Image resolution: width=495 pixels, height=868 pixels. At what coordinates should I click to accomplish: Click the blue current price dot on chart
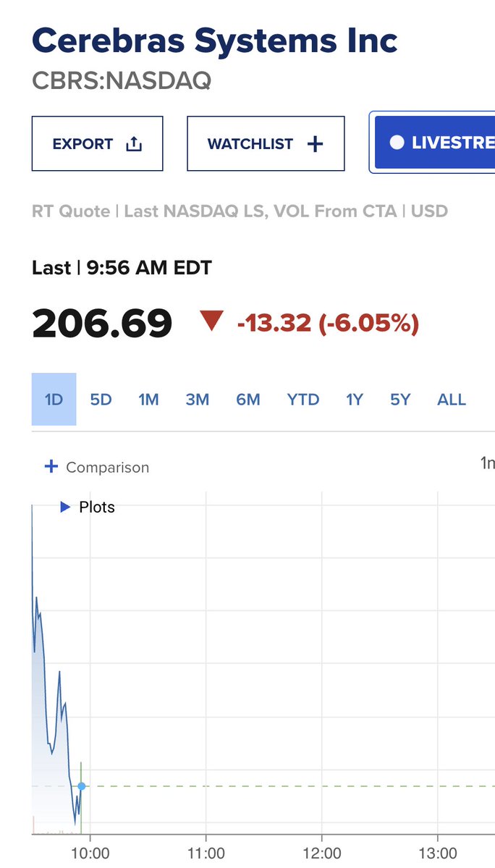(x=81, y=786)
